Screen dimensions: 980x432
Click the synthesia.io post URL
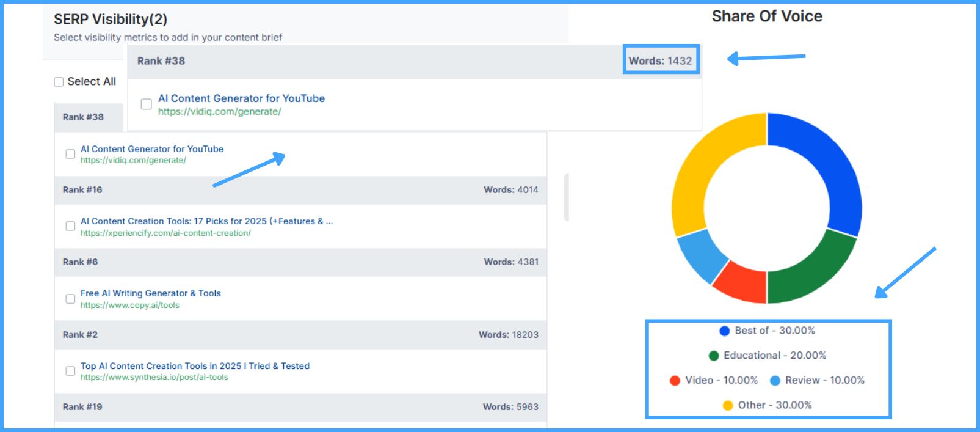coord(154,378)
